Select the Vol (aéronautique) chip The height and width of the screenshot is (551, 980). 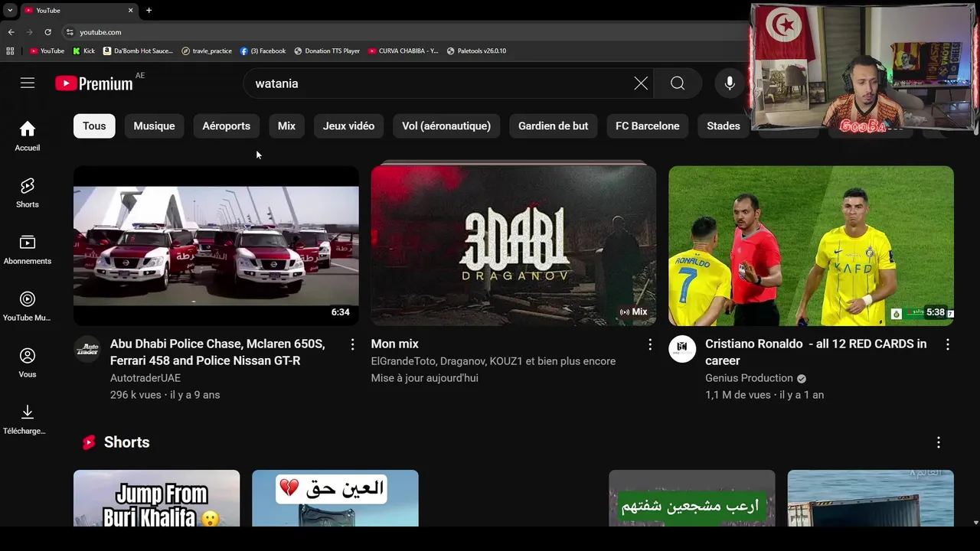(446, 126)
